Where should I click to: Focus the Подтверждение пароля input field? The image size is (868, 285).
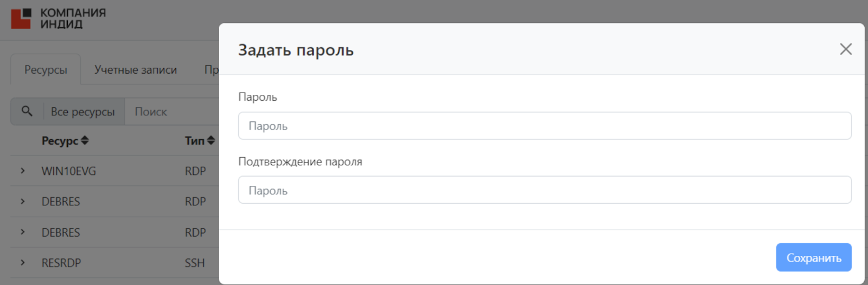click(544, 190)
